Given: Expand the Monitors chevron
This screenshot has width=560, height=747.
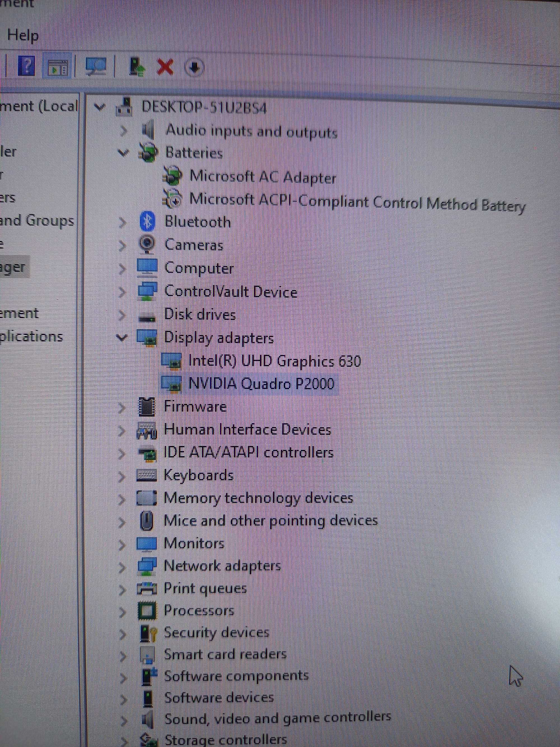Looking at the screenshot, I should pos(122,545).
